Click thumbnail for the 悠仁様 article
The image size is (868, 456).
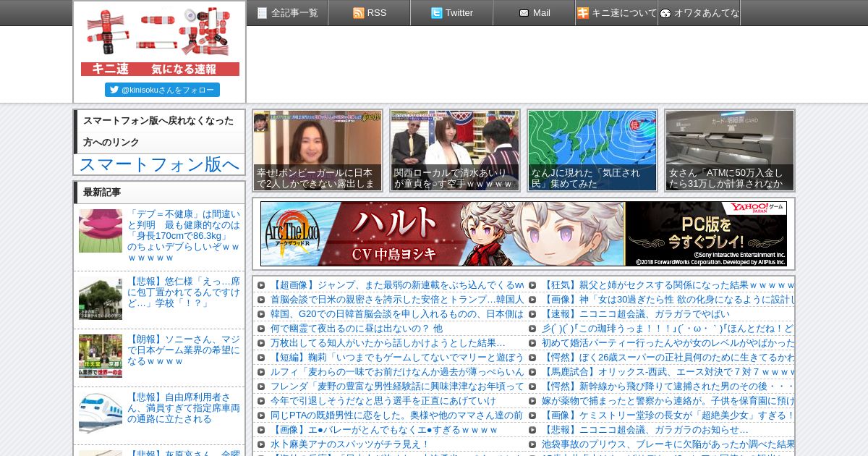coord(101,298)
